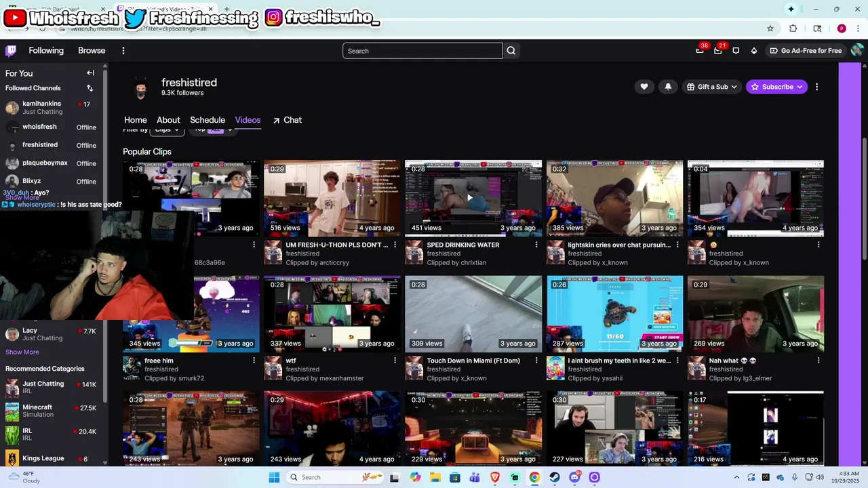This screenshot has height=488, width=868.
Task: Open File Explorer from the taskbar
Action: click(x=435, y=477)
